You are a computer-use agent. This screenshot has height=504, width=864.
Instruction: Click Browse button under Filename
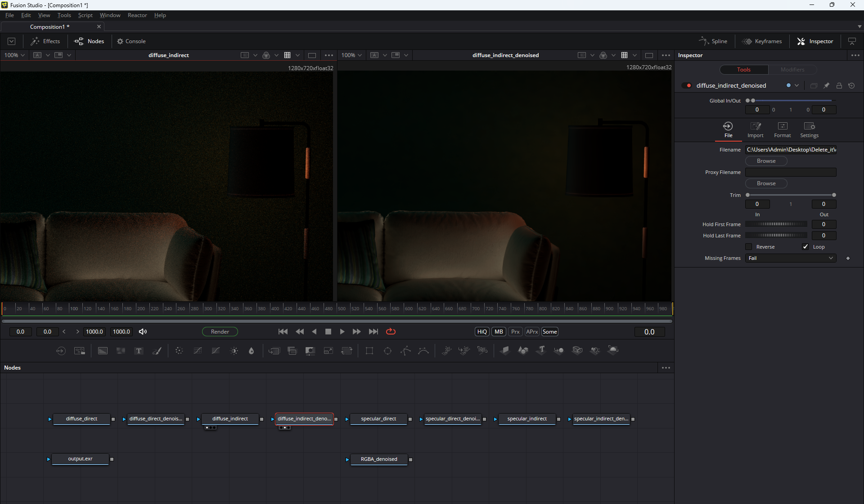coord(766,161)
